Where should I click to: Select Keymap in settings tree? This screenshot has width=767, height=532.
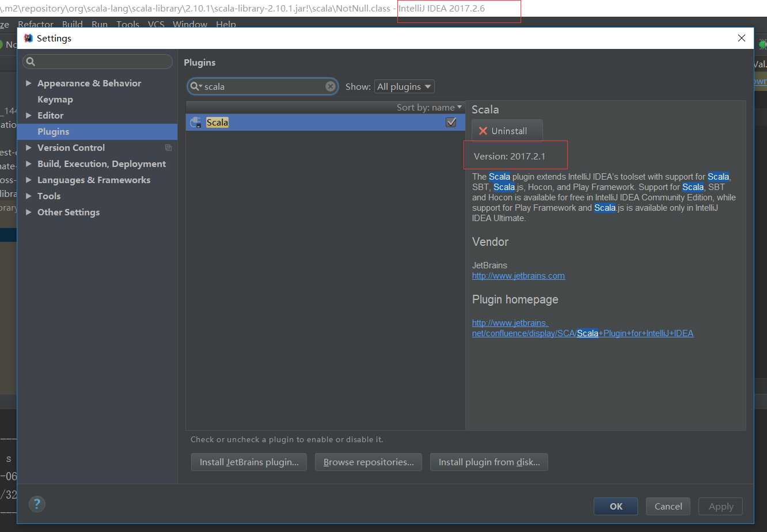[x=55, y=100]
